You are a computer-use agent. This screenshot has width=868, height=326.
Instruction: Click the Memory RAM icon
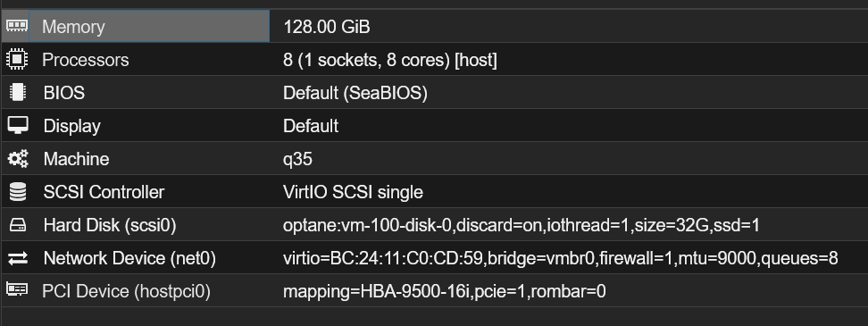pyautogui.click(x=17, y=26)
